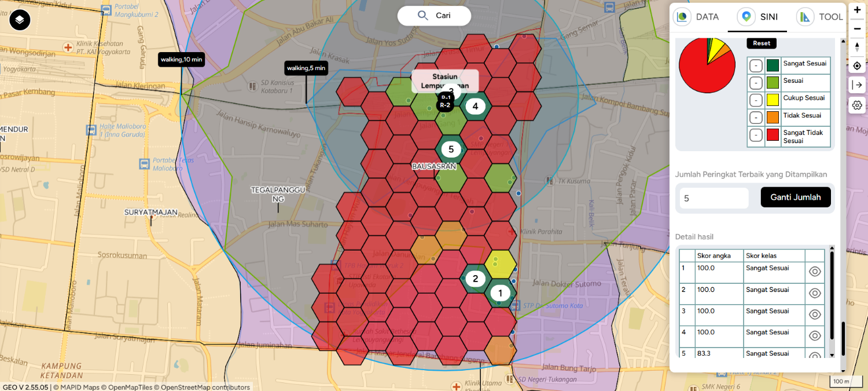The width and height of the screenshot is (868, 391).
Task: Show result row 3 on map
Action: coord(815,315)
